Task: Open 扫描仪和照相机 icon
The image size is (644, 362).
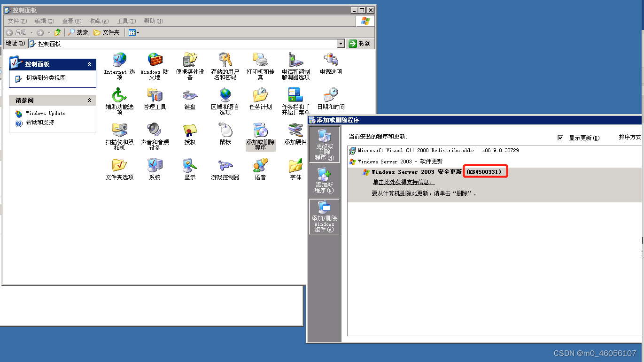Action: [x=119, y=137]
